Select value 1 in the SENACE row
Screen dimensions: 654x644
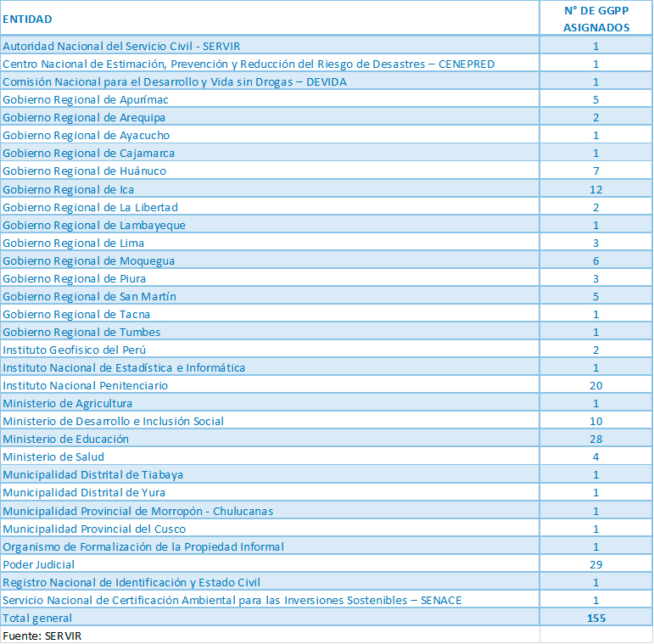pos(596,601)
